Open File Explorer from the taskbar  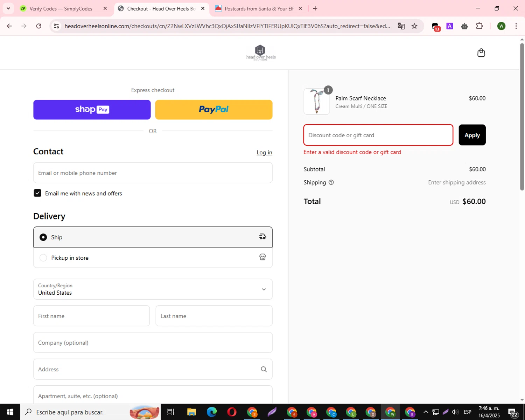point(191,412)
